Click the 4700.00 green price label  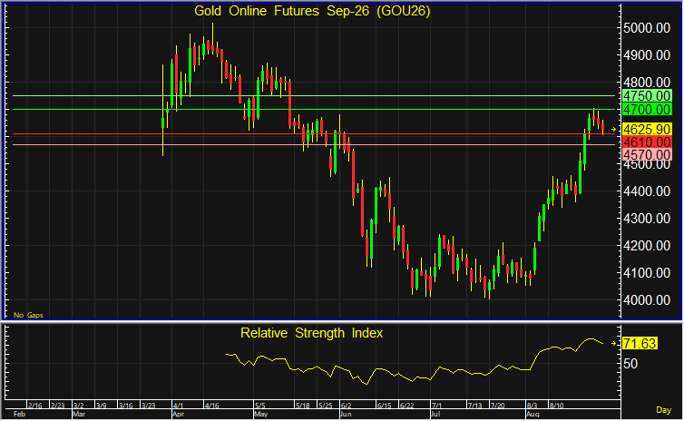tap(646, 109)
